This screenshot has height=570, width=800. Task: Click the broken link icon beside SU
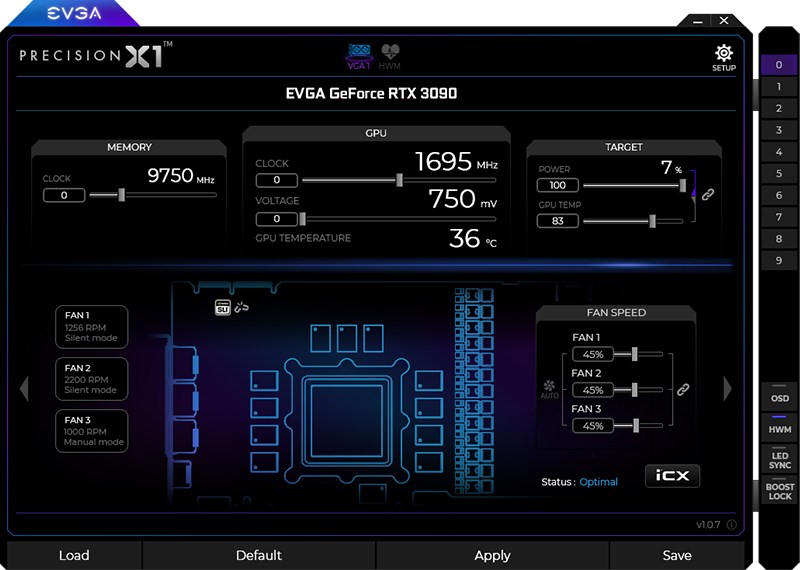(x=241, y=307)
